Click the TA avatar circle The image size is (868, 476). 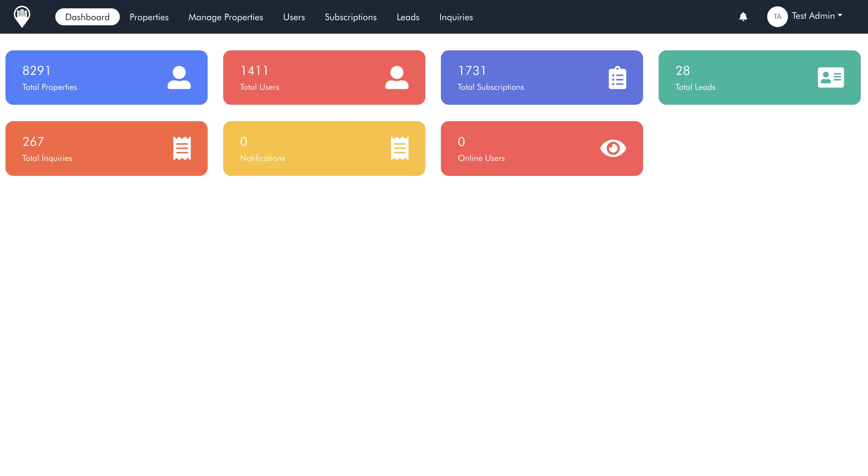click(777, 16)
